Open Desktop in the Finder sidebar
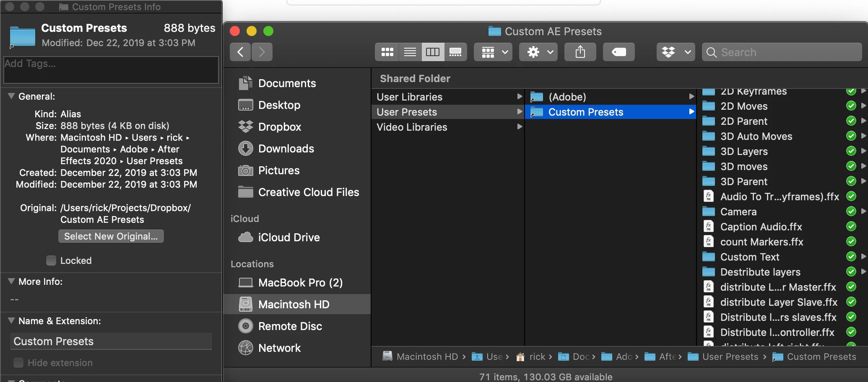 (x=297, y=105)
